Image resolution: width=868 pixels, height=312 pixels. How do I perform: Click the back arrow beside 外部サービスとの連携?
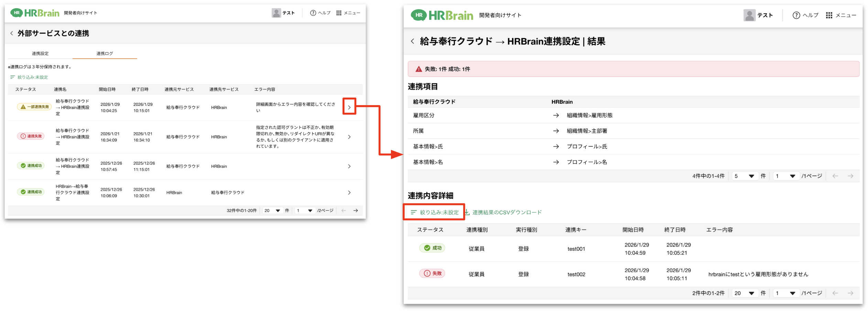(x=12, y=33)
